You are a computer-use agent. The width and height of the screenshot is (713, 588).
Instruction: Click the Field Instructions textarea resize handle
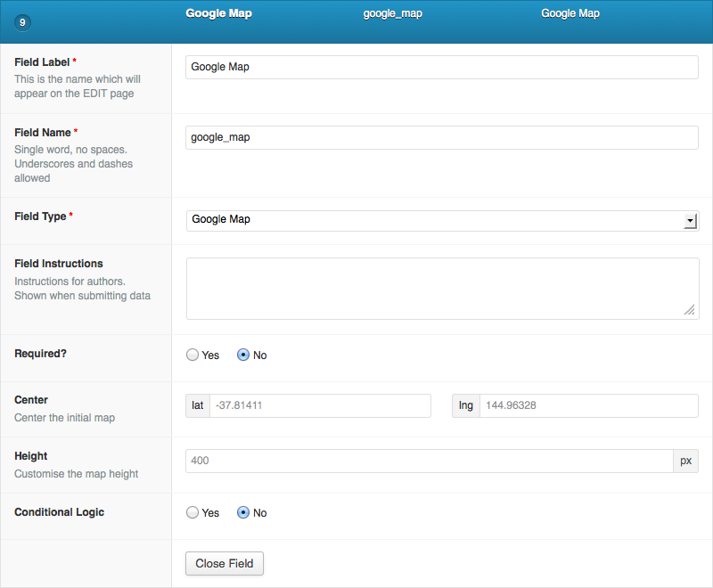(x=690, y=310)
